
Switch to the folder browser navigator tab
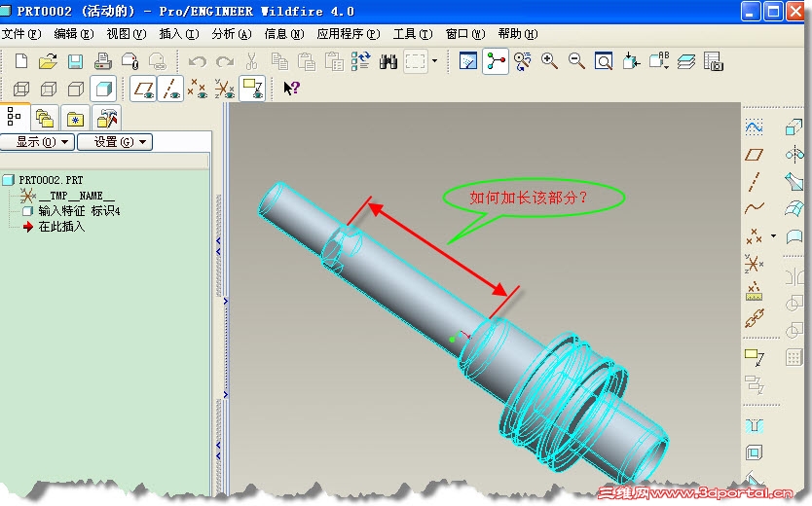point(45,118)
